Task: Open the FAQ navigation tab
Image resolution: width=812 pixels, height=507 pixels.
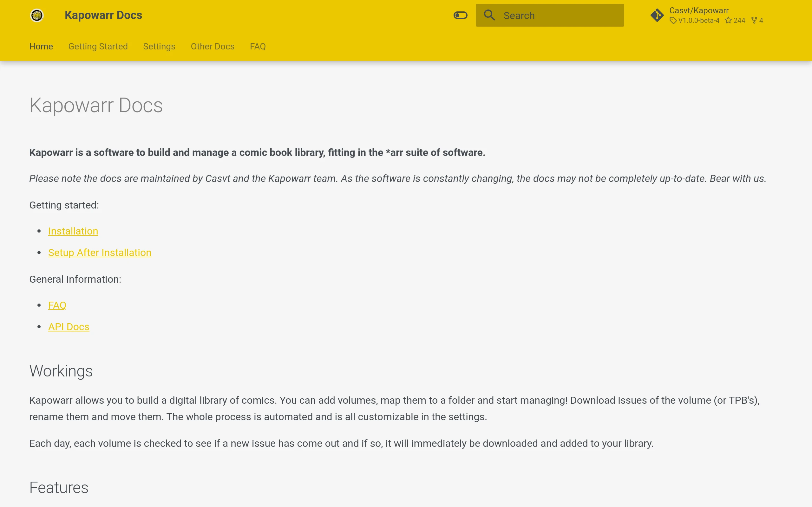Action: [258, 47]
